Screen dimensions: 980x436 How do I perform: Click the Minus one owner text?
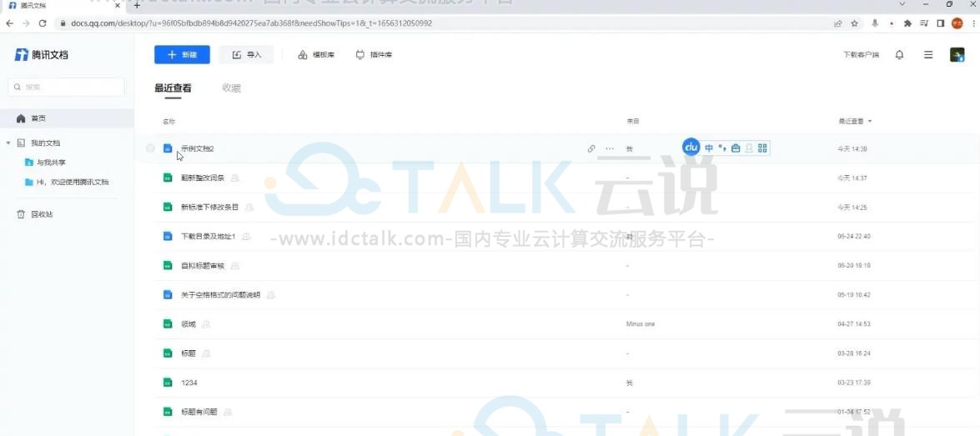click(x=640, y=323)
